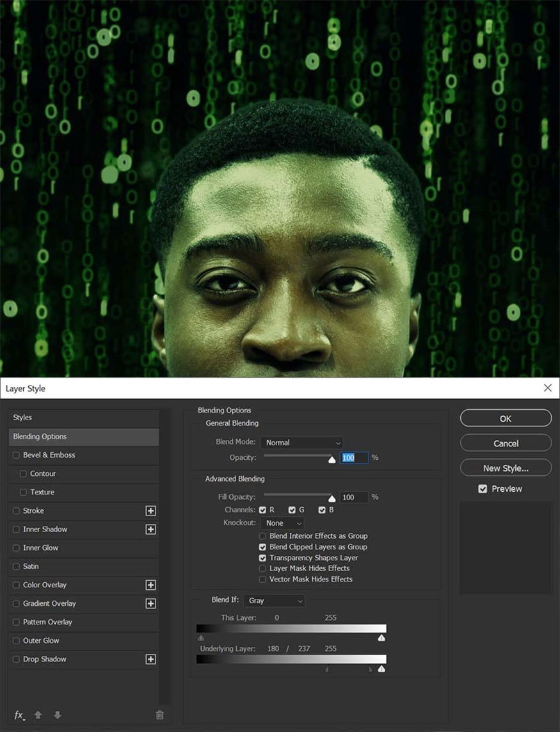
Task: Toggle Blend Interior Effects as Group
Action: (262, 536)
